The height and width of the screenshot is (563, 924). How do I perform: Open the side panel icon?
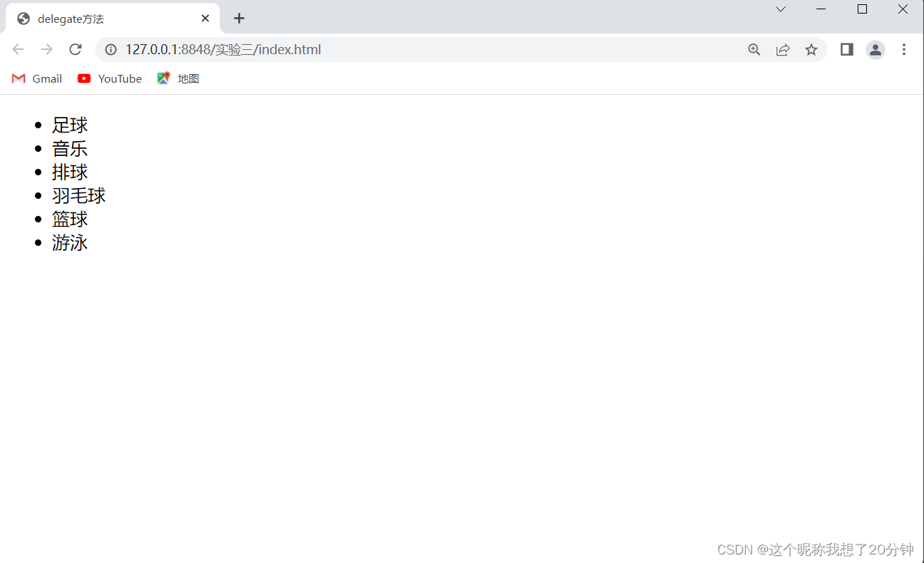[847, 49]
